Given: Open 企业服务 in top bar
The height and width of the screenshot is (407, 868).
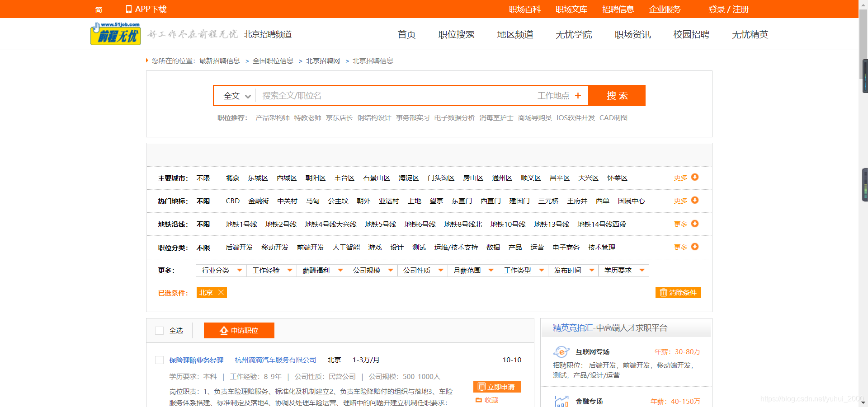Looking at the screenshot, I should (x=665, y=9).
